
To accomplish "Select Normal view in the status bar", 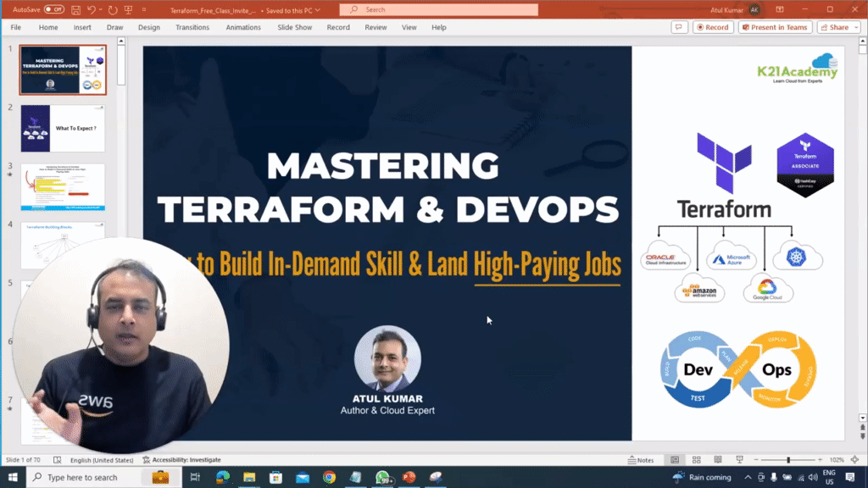I will pos(675,459).
